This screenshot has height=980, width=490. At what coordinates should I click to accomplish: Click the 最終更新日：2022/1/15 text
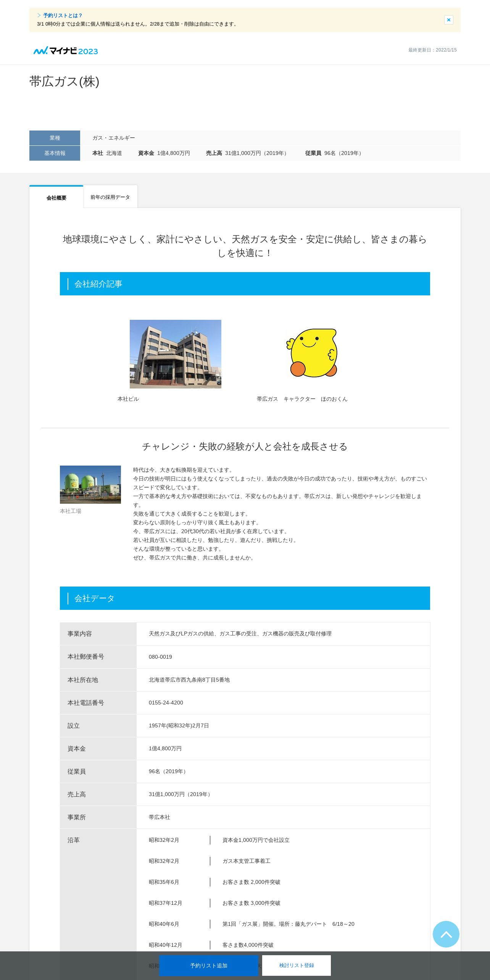[432, 50]
